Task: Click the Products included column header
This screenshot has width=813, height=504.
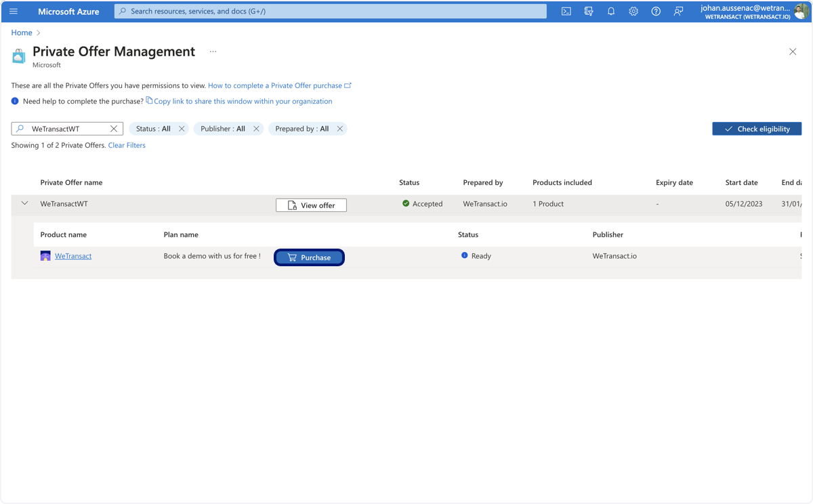Action: (x=562, y=182)
